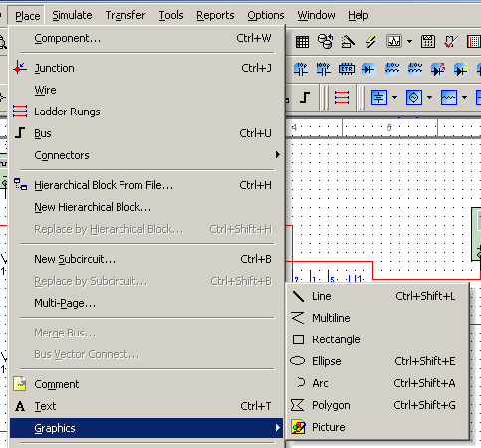Click the Database Manager icon
Viewport: 481px width, 448px height.
coord(325,42)
